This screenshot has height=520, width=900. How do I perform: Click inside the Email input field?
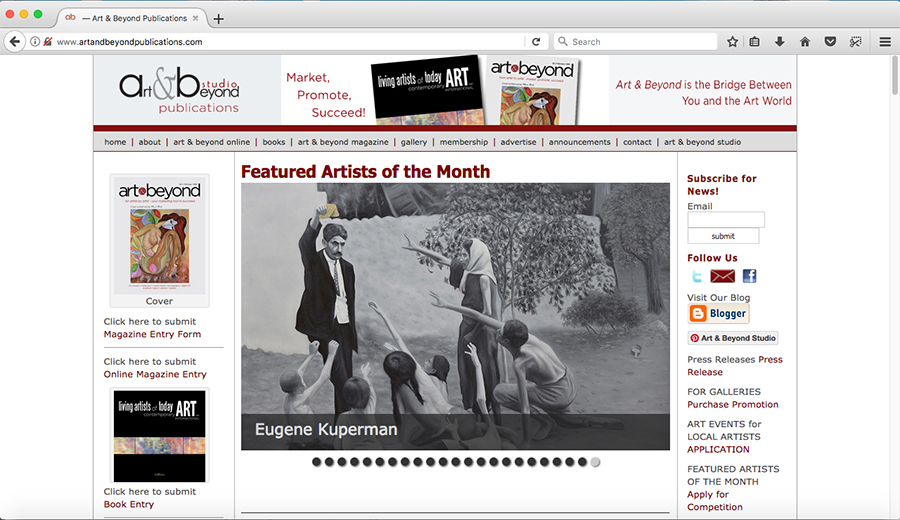(x=726, y=219)
